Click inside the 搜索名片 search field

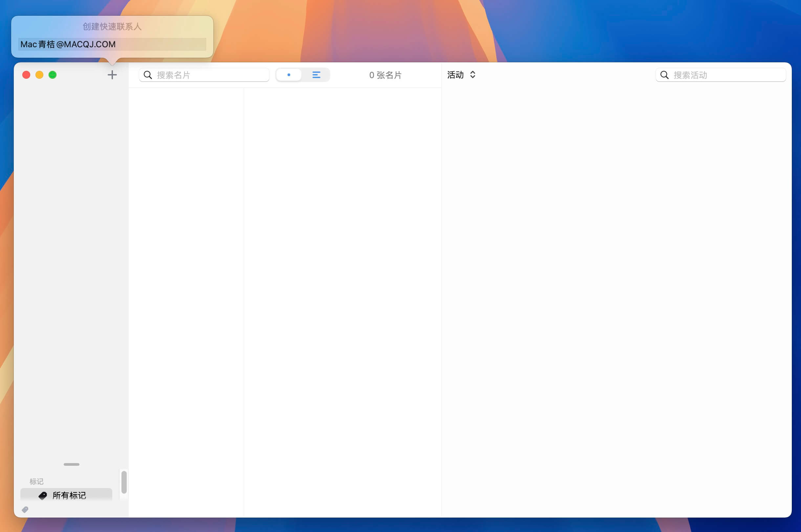pos(204,75)
